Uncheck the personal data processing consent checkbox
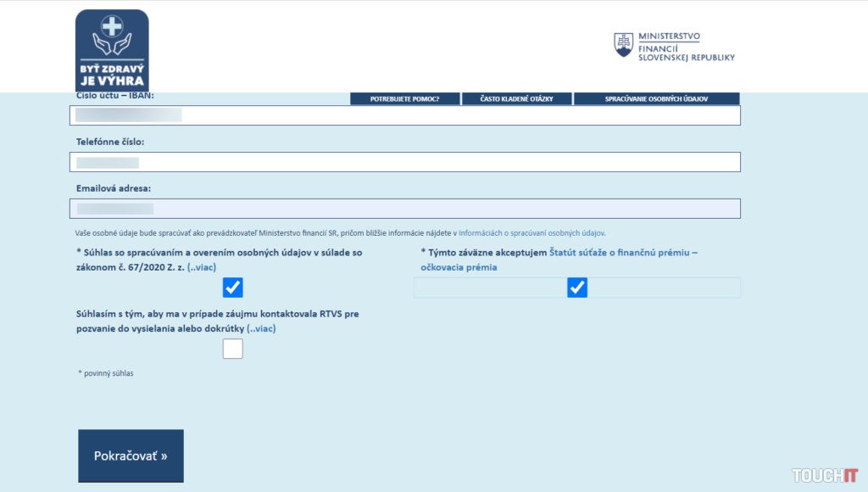 tap(233, 288)
